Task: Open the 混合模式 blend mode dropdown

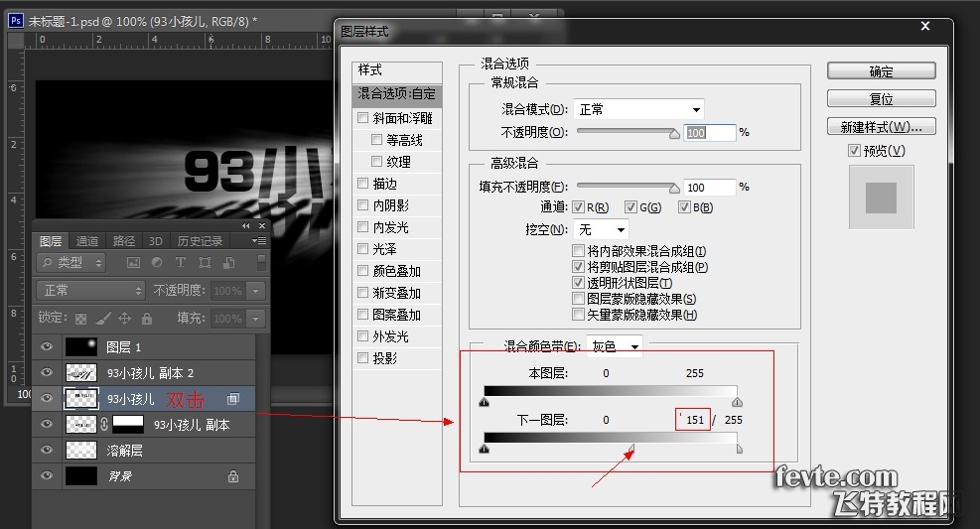Action: (638, 109)
